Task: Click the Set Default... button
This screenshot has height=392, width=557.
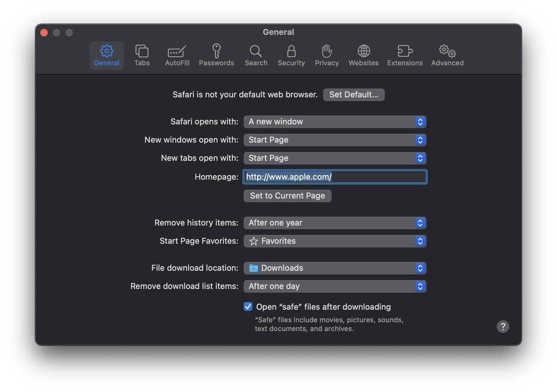Action: click(354, 95)
